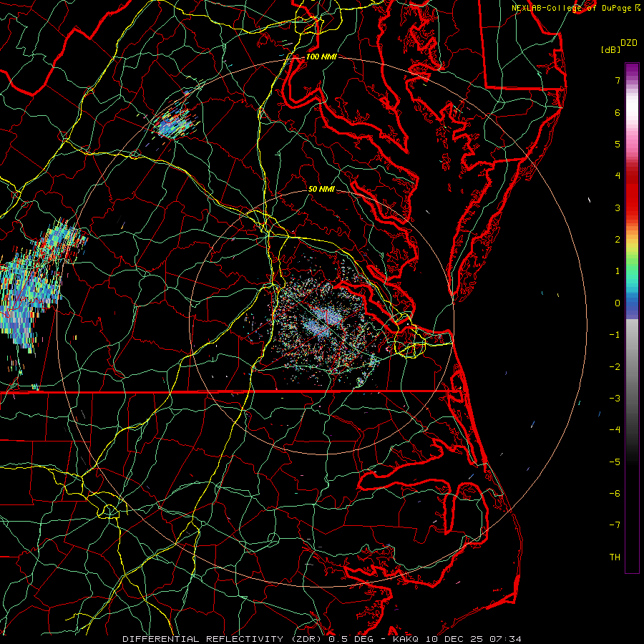Click the 4 value on the color scale
This screenshot has width=644, height=644.
pyautogui.click(x=618, y=176)
